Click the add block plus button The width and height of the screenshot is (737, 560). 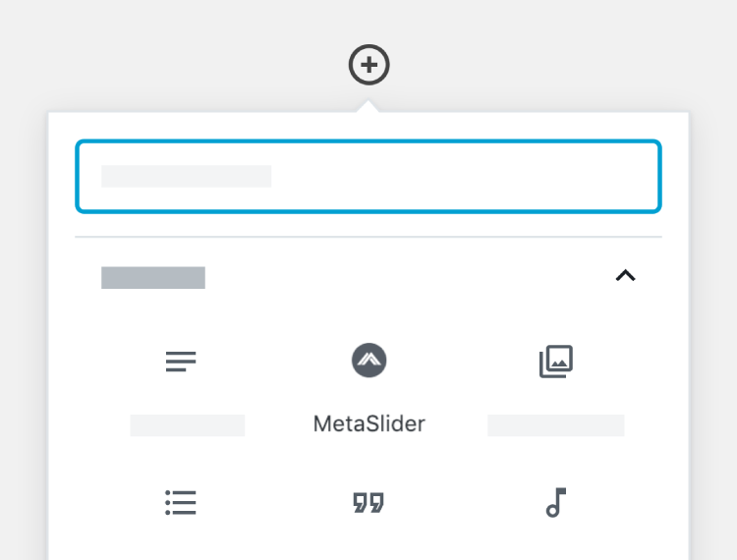click(x=369, y=66)
